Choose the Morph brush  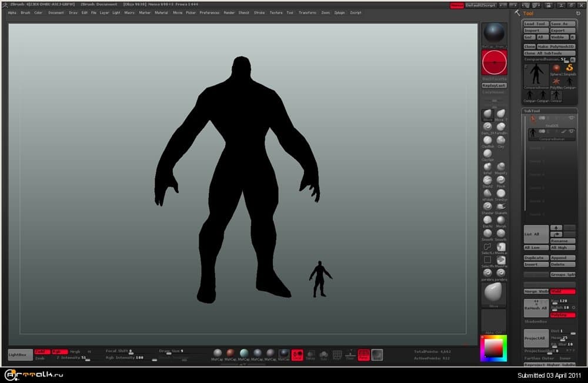pyautogui.click(x=501, y=219)
